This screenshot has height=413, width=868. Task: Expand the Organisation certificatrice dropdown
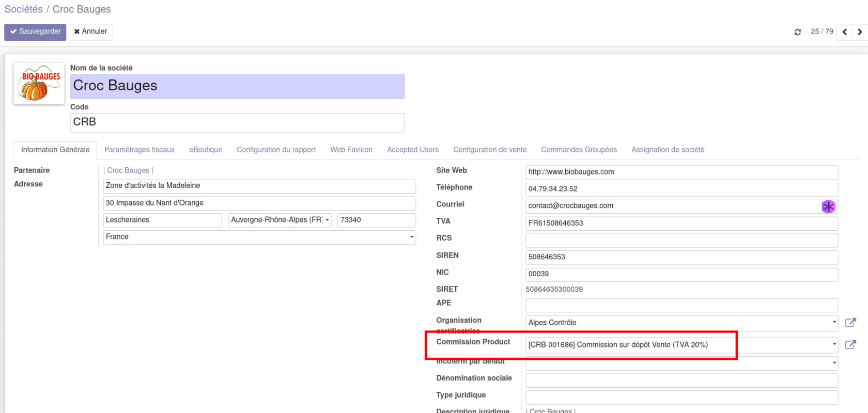[834, 322]
